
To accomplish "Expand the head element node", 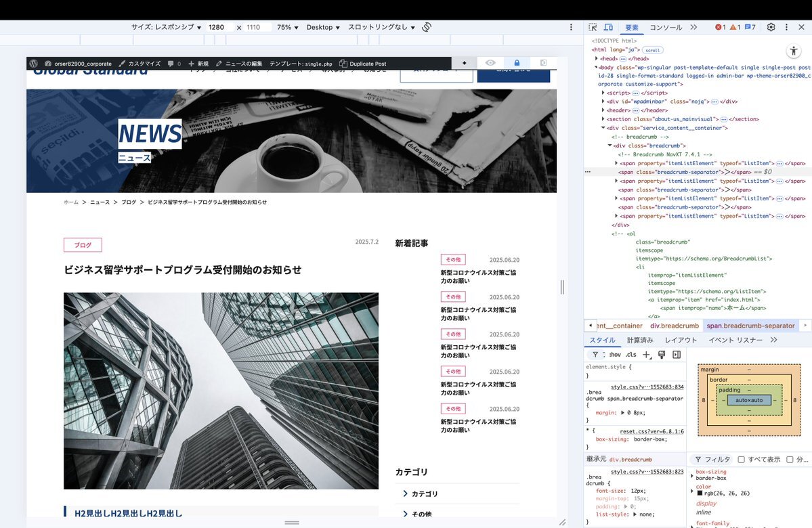I will tap(597, 58).
